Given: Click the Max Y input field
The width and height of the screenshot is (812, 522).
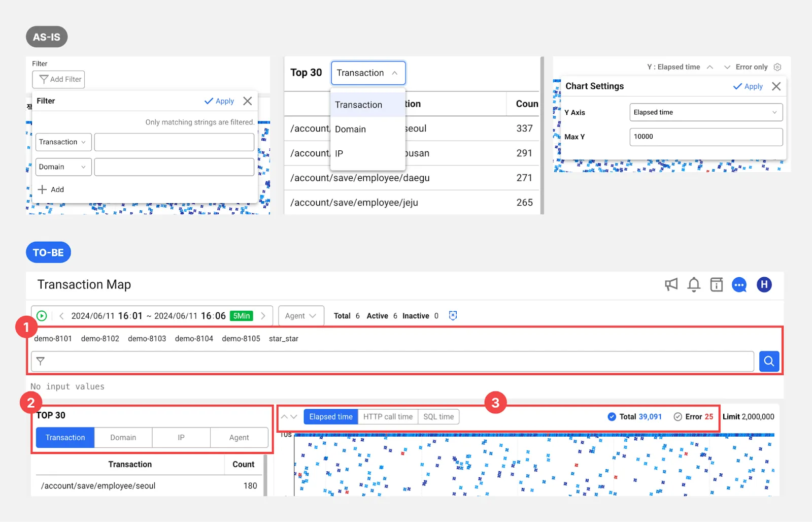Looking at the screenshot, I should tap(706, 137).
